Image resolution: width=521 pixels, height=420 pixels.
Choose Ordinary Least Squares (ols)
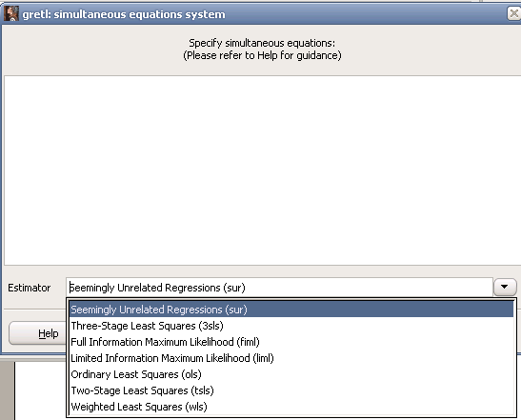pyautogui.click(x=291, y=374)
